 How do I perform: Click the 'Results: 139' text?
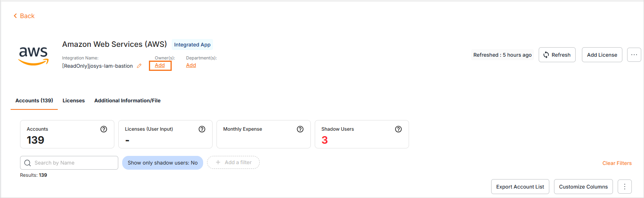pos(33,175)
